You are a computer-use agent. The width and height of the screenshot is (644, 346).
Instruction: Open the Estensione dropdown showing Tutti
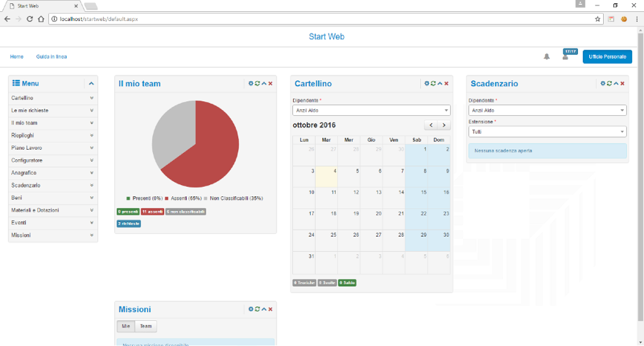click(x=547, y=131)
